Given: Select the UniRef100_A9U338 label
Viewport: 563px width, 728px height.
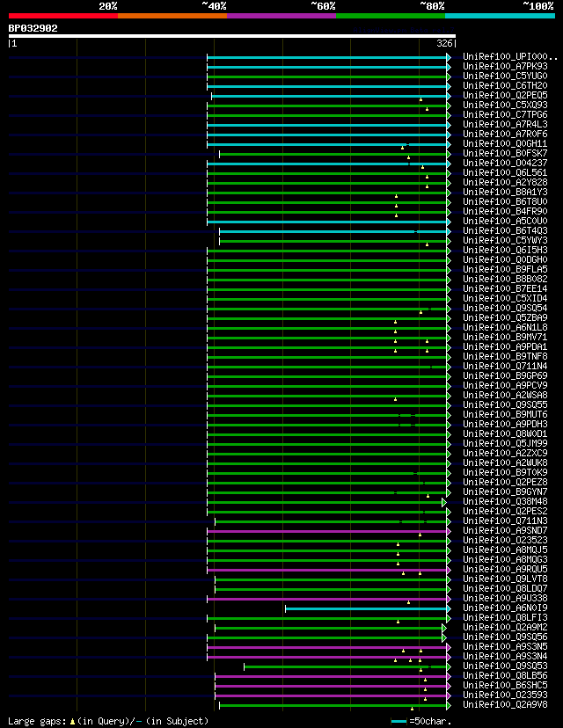Looking at the screenshot, I should click(506, 598).
